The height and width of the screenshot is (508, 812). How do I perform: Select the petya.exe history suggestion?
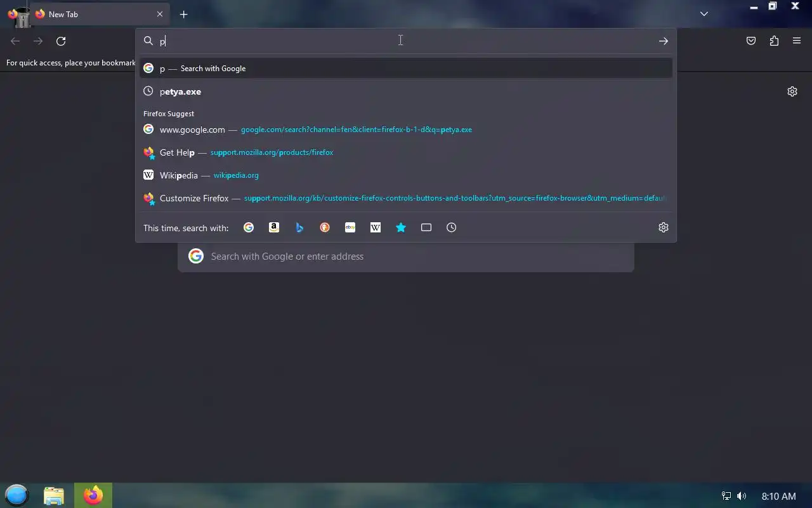pos(406,91)
